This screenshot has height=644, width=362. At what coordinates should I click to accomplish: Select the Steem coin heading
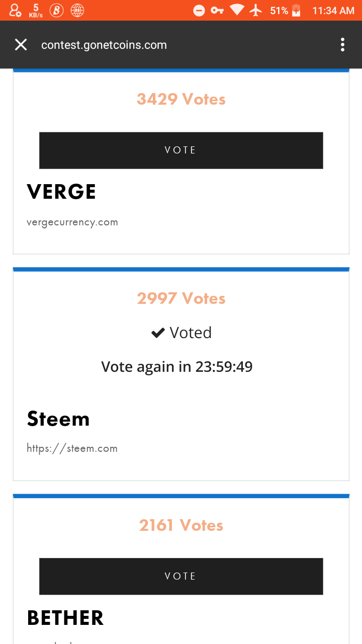click(58, 419)
